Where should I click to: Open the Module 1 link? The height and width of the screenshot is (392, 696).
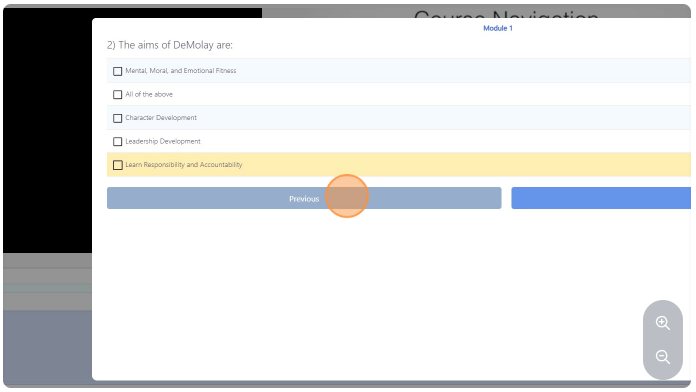coord(498,28)
